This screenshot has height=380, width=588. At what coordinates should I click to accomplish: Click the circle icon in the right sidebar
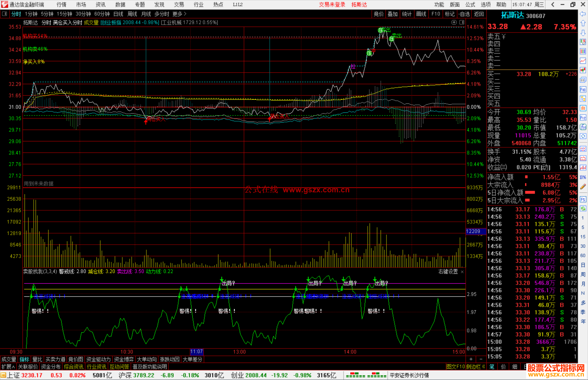tap(583, 136)
